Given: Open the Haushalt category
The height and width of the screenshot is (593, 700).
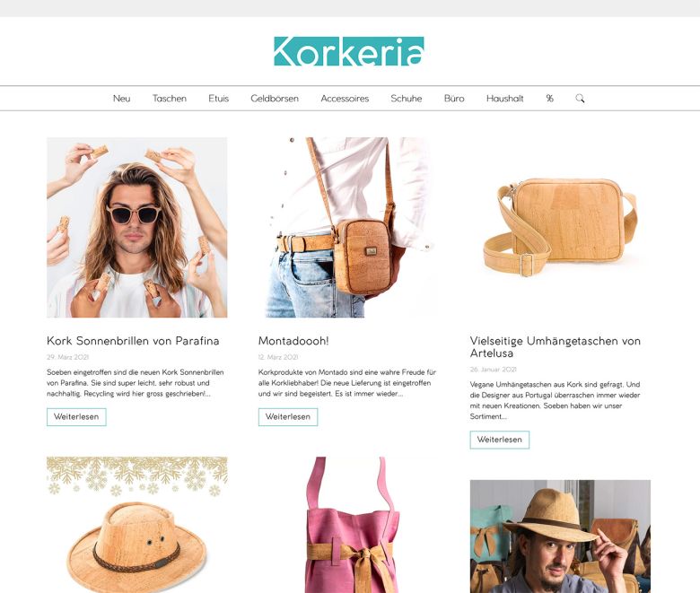Looking at the screenshot, I should [505, 98].
